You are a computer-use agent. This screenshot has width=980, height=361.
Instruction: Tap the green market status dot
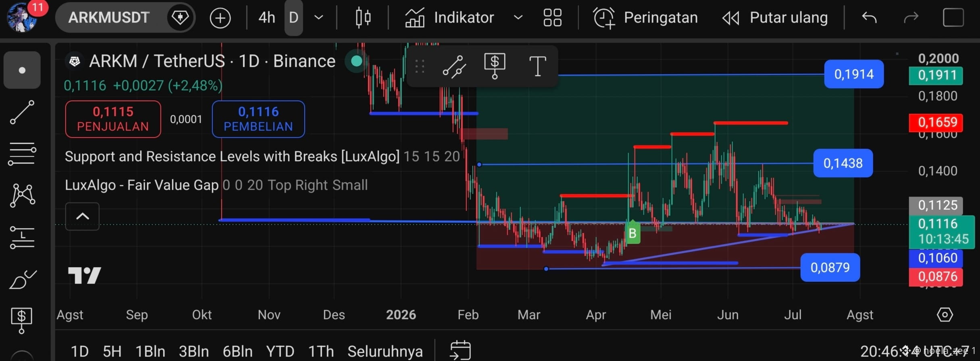click(x=356, y=61)
